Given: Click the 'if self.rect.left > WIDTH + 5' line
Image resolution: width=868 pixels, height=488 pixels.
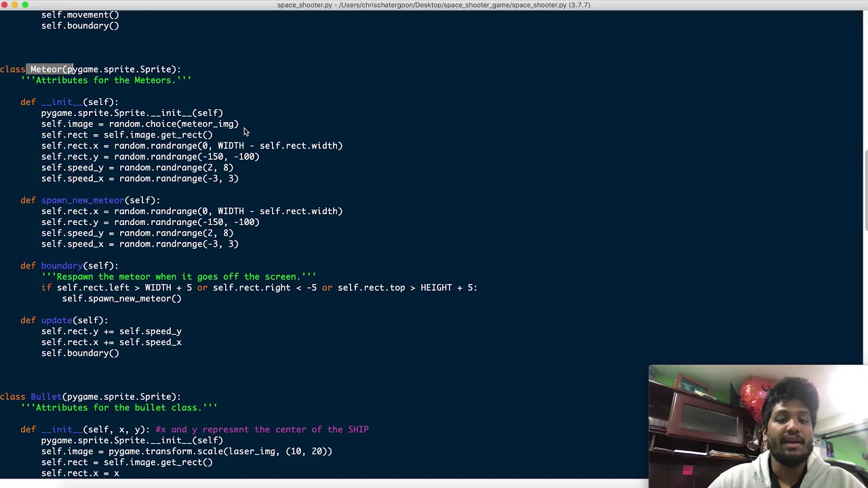Looking at the screenshot, I should click(259, 287).
